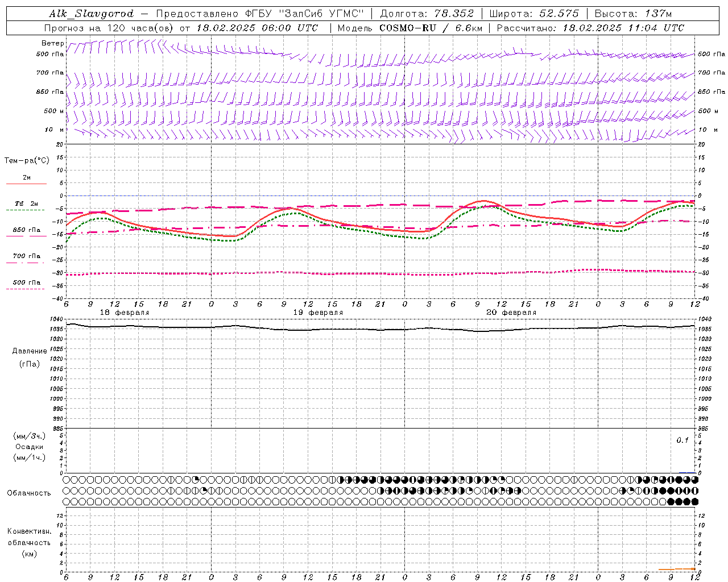Click the '700 гПа' wind level label on right
Screen dimensions: 728x582
click(712, 73)
